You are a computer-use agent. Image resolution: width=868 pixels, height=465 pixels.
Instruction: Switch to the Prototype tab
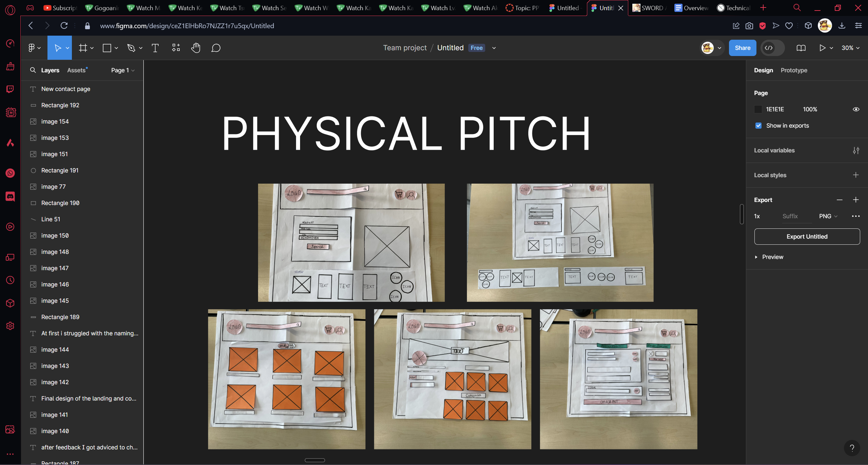click(x=794, y=70)
